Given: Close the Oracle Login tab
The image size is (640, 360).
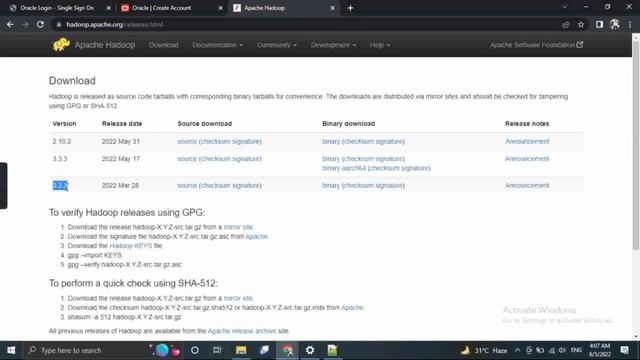Looking at the screenshot, I should pyautogui.click(x=108, y=8).
